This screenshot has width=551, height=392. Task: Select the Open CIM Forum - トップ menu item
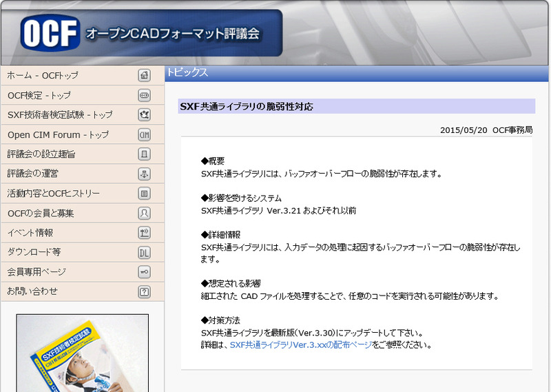[x=58, y=134]
